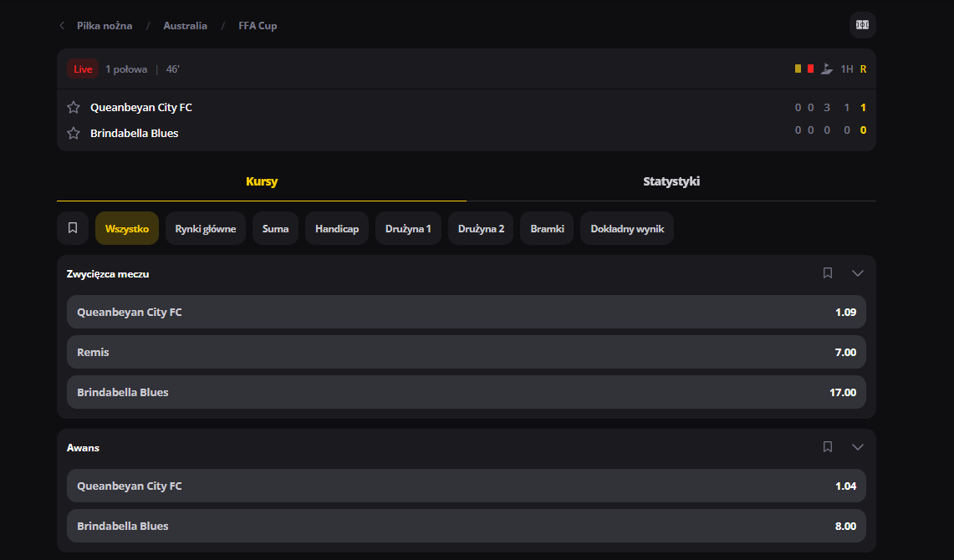Bet on Remis at 7.00
This screenshot has height=560, width=954.
466,352
